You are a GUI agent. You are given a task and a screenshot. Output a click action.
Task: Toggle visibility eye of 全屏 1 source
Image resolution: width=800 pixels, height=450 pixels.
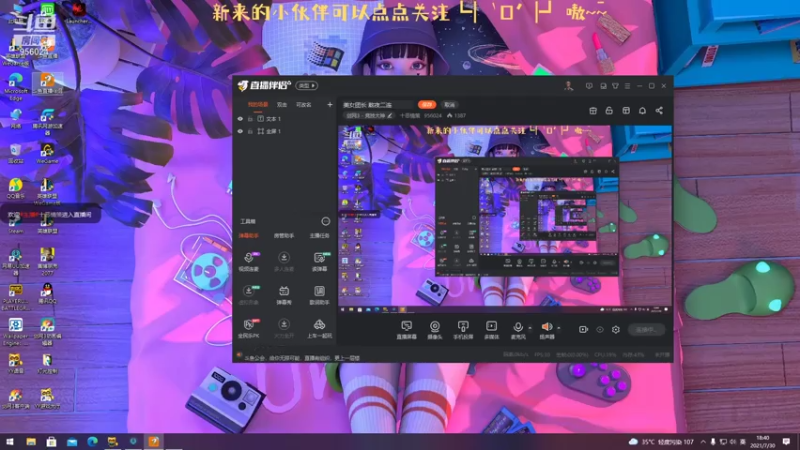pos(240,131)
